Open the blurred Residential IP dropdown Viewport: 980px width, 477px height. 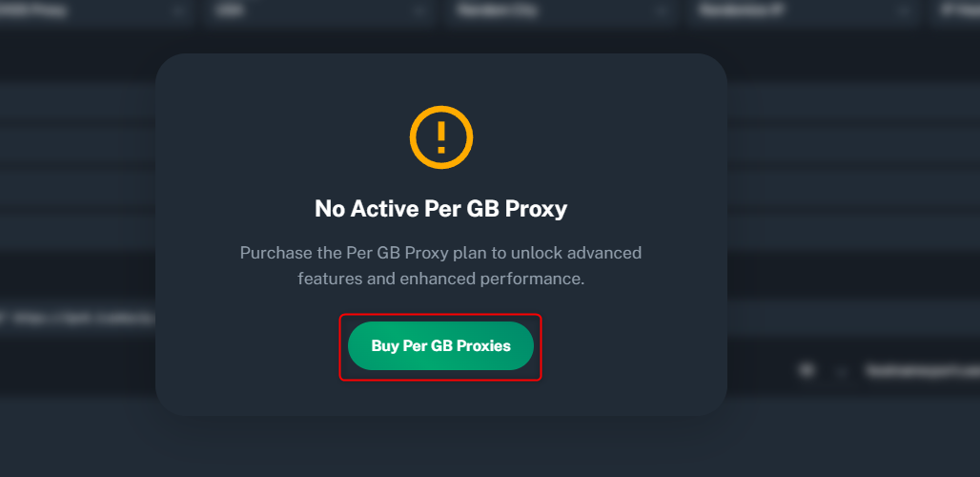(x=803, y=10)
